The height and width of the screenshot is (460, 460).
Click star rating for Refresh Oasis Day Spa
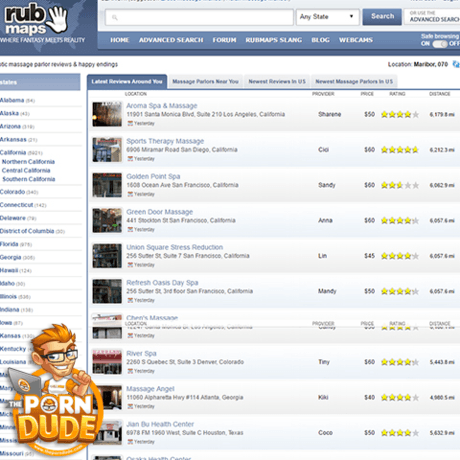click(400, 291)
